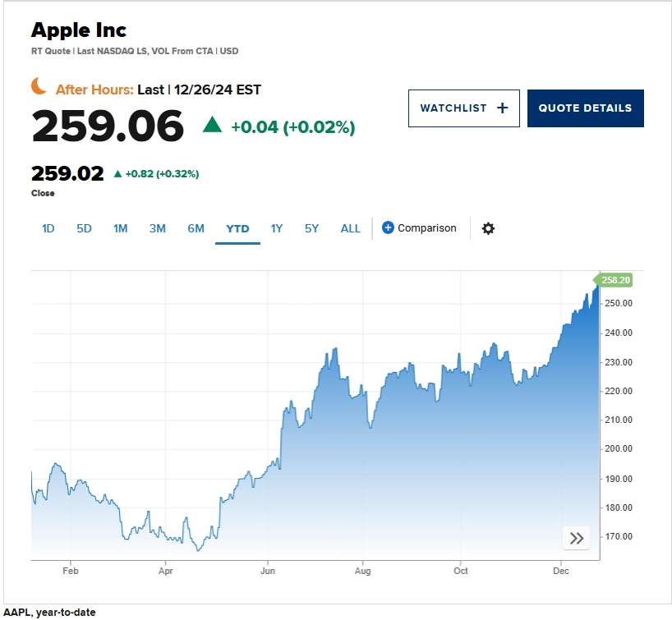
Task: Show the 1M chart range
Action: click(x=120, y=228)
